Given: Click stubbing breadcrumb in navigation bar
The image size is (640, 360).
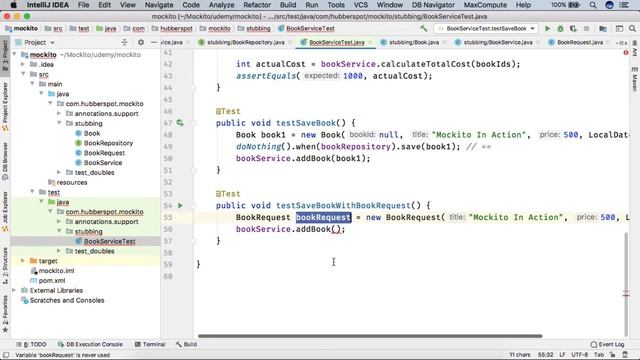Looking at the screenshot, I should point(258,29).
